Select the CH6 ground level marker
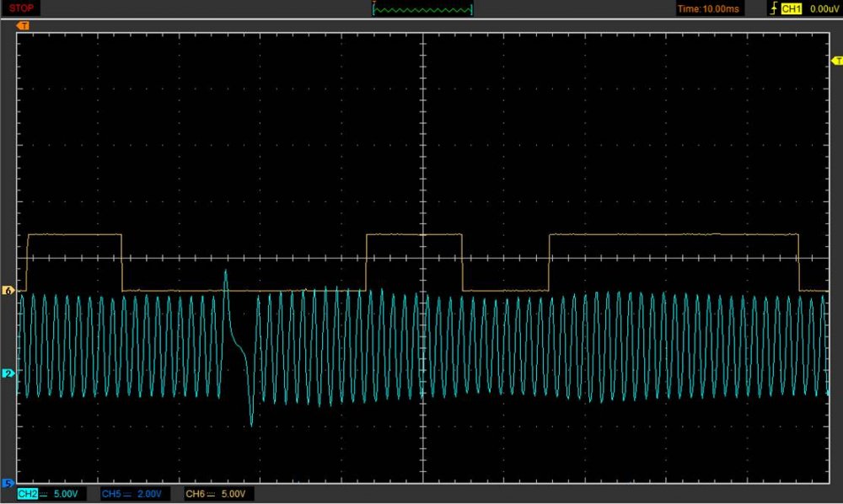This screenshot has width=843, height=504. pyautogui.click(x=9, y=291)
